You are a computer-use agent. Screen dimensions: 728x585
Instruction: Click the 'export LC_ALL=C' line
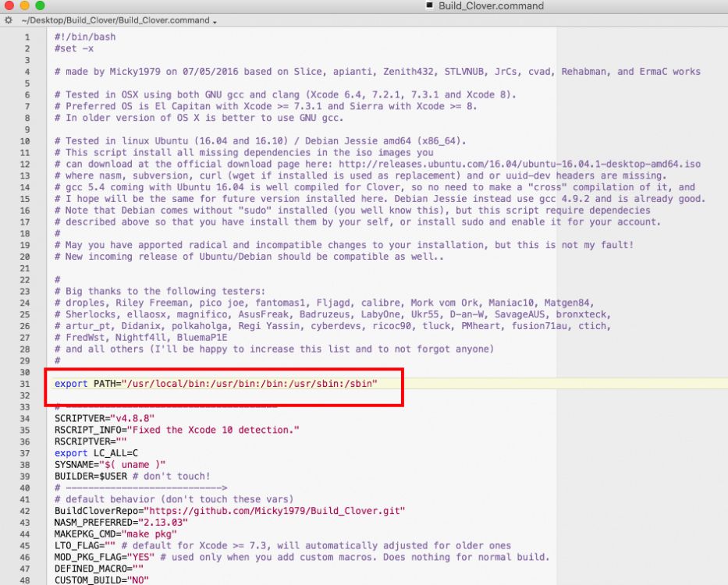click(96, 453)
